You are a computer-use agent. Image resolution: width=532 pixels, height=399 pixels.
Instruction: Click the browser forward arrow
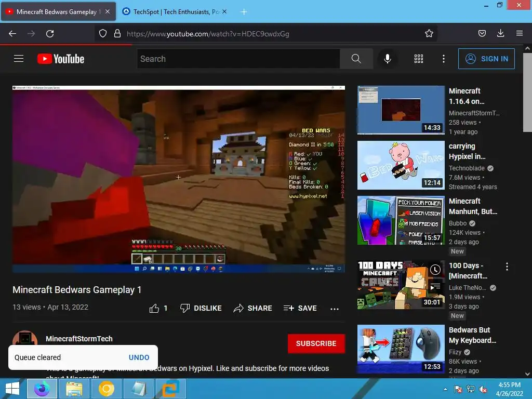31,34
